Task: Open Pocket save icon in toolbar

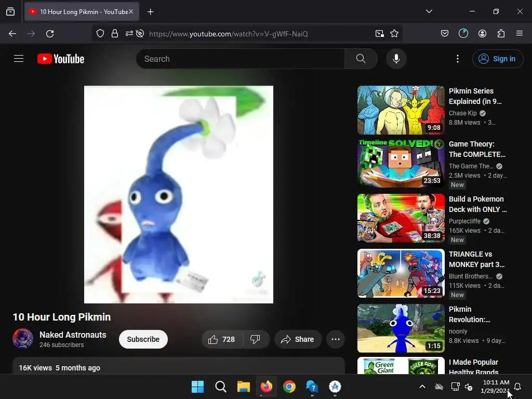Action: click(445, 34)
